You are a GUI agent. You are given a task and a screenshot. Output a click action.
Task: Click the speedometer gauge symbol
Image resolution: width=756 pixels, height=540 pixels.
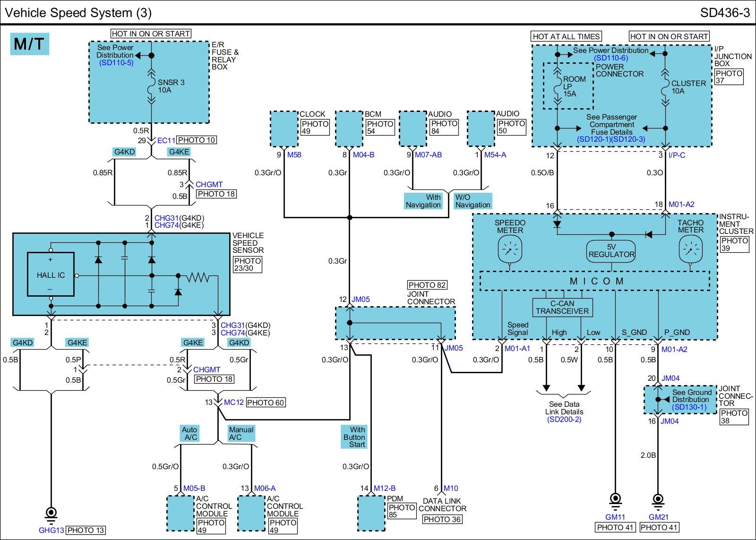[509, 249]
